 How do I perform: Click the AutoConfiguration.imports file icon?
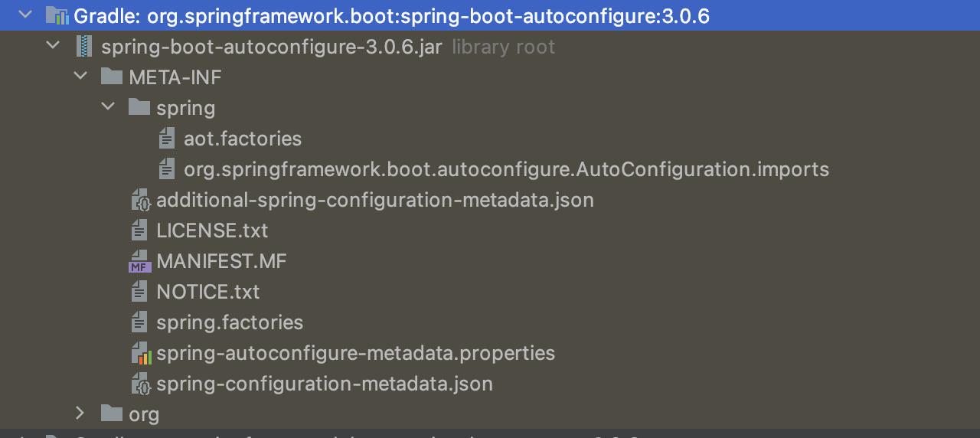[x=166, y=169]
